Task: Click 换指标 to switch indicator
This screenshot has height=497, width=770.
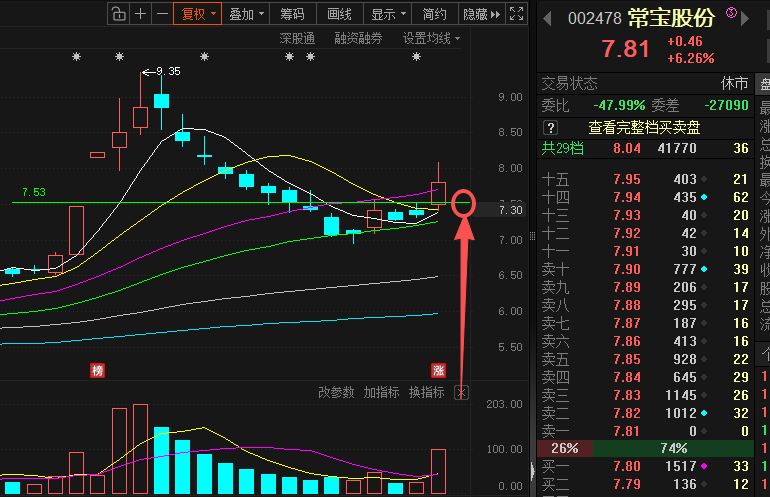Action: point(426,392)
